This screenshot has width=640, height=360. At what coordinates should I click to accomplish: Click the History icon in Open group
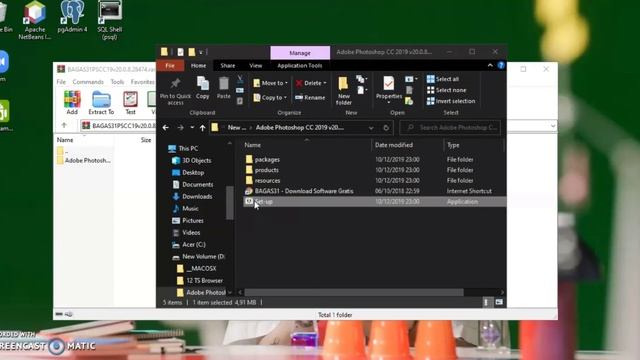pos(409,101)
